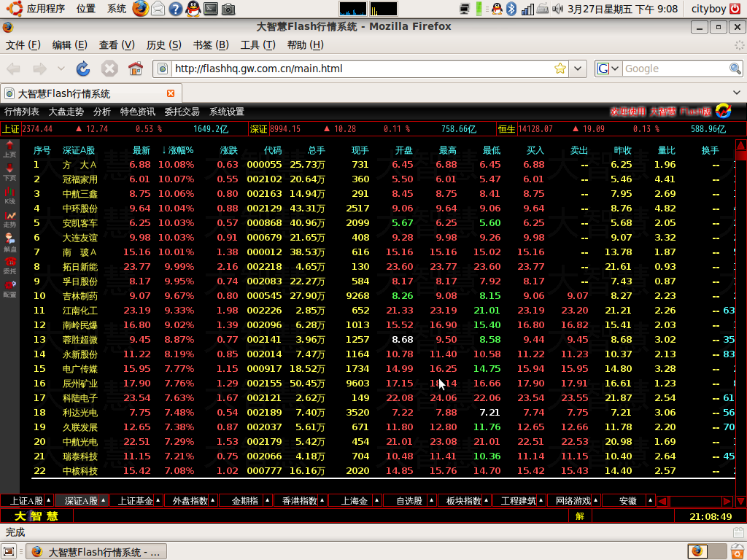
Task: Click the 下页 next page sidebar icon
Action: pos(9,172)
